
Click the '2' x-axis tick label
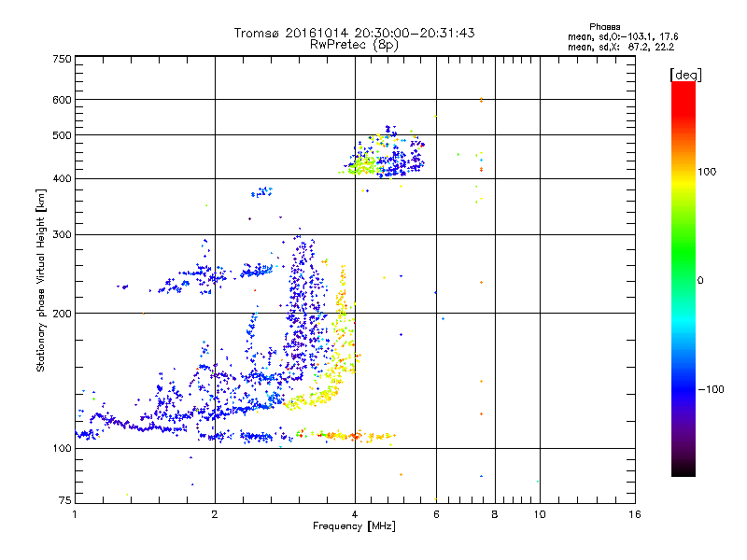pyautogui.click(x=215, y=514)
